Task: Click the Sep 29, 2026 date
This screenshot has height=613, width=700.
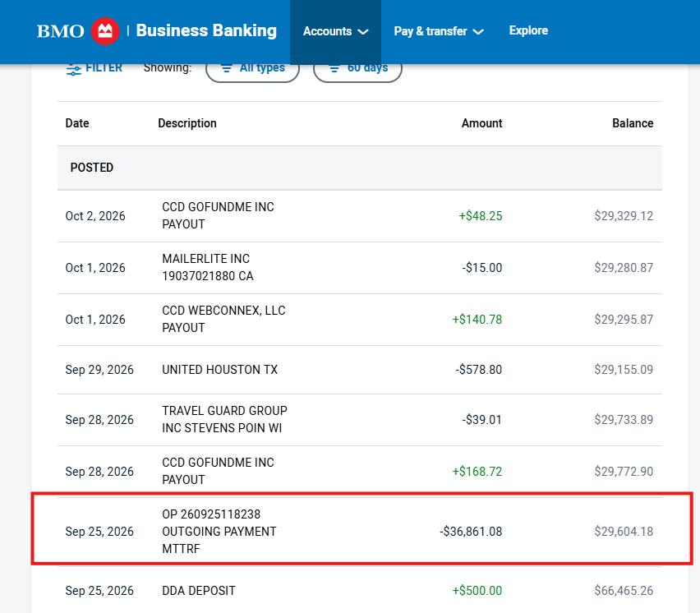Action: click(x=99, y=370)
